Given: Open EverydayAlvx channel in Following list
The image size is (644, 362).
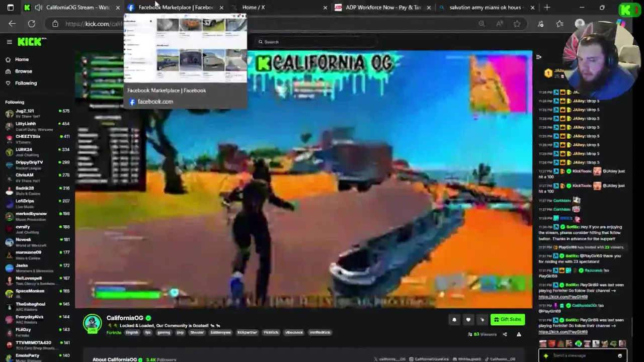Looking at the screenshot, I should click(37, 319).
